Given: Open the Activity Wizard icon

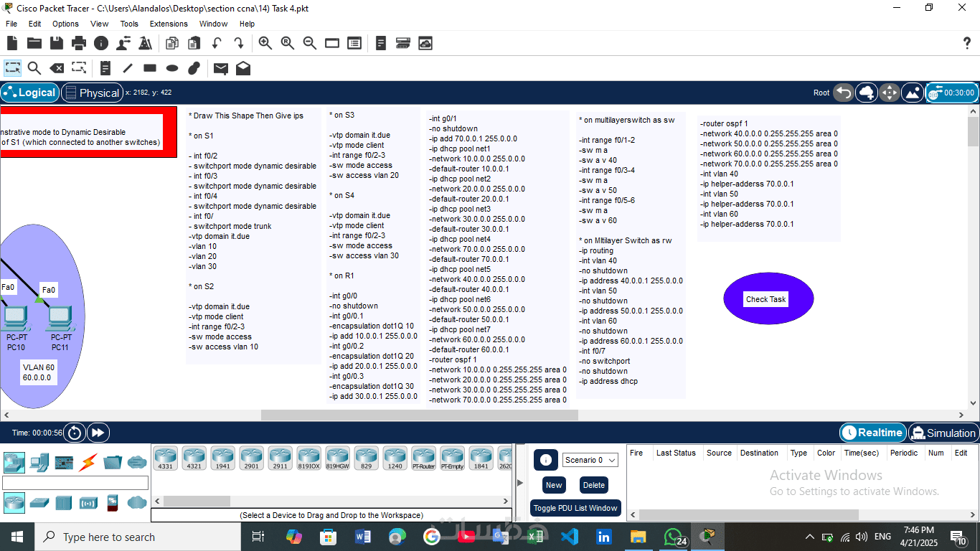Looking at the screenshot, I should point(145,43).
